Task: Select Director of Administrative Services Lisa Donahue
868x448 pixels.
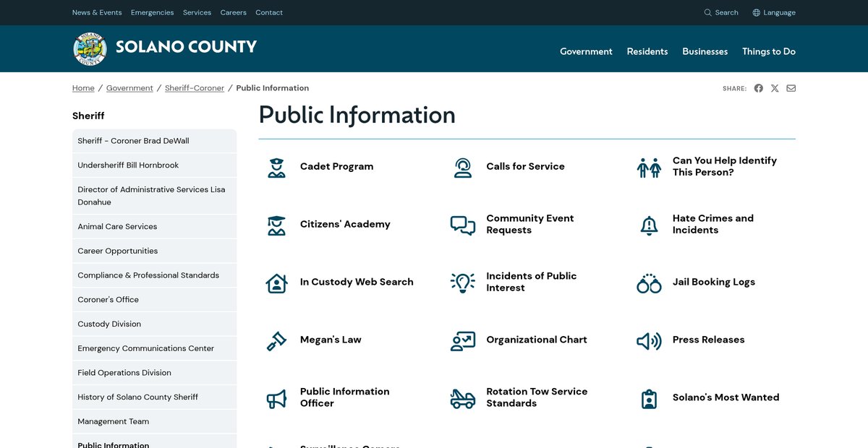Action: pos(154,196)
